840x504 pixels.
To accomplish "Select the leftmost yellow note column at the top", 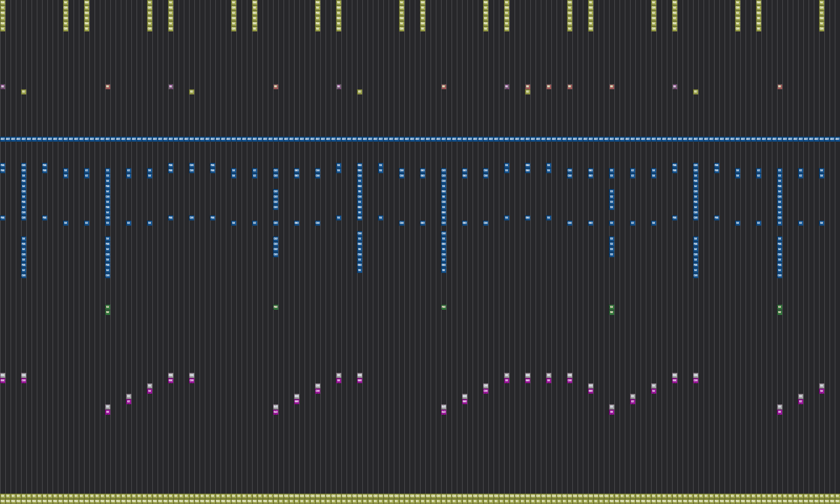I will tap(3, 16).
